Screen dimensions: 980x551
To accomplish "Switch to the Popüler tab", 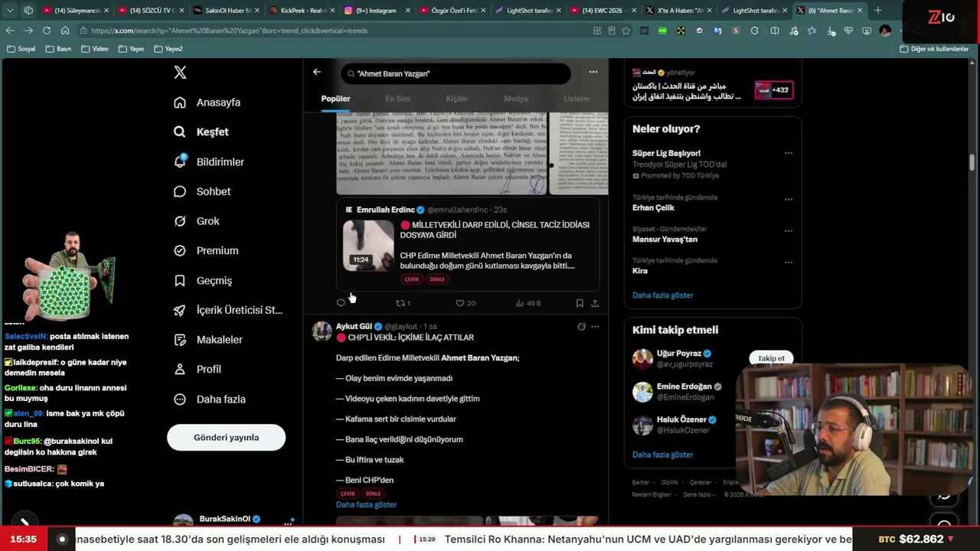I will [335, 99].
